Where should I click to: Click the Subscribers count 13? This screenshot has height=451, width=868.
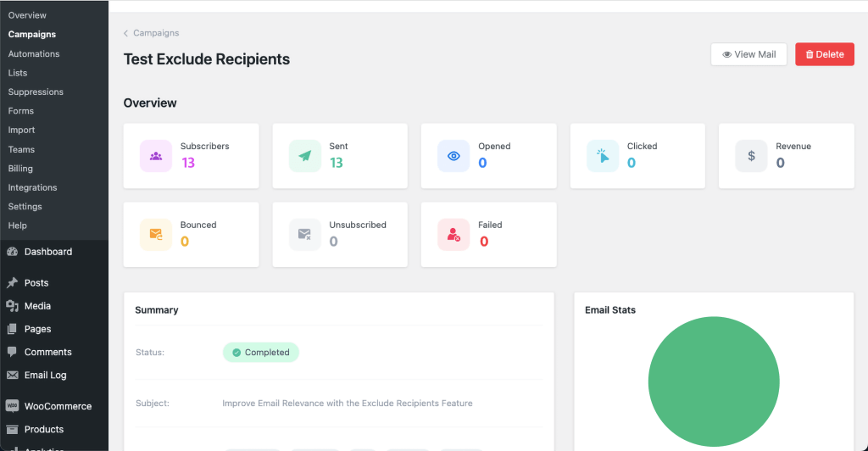coord(188,163)
